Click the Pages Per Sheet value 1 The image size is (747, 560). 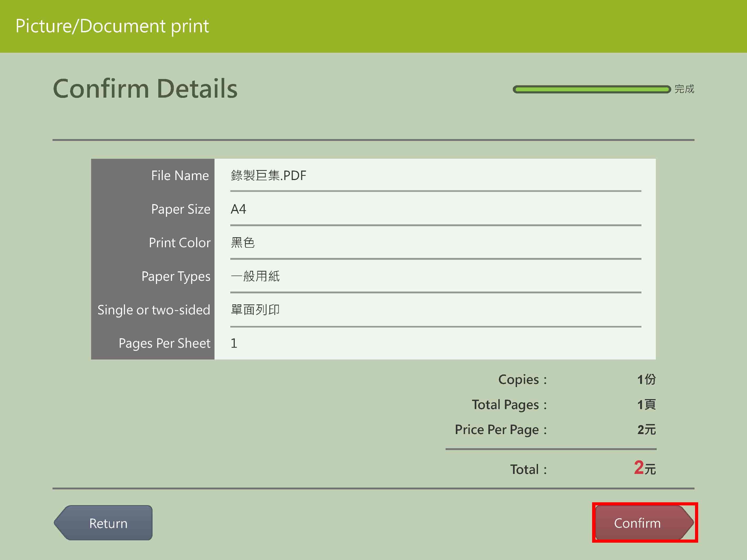[234, 343]
